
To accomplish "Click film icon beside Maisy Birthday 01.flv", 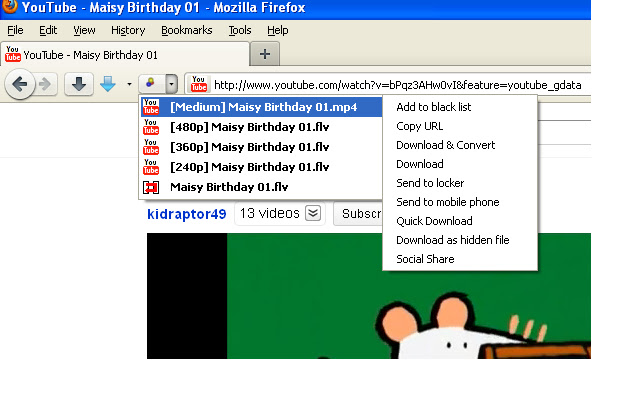I will [151, 187].
